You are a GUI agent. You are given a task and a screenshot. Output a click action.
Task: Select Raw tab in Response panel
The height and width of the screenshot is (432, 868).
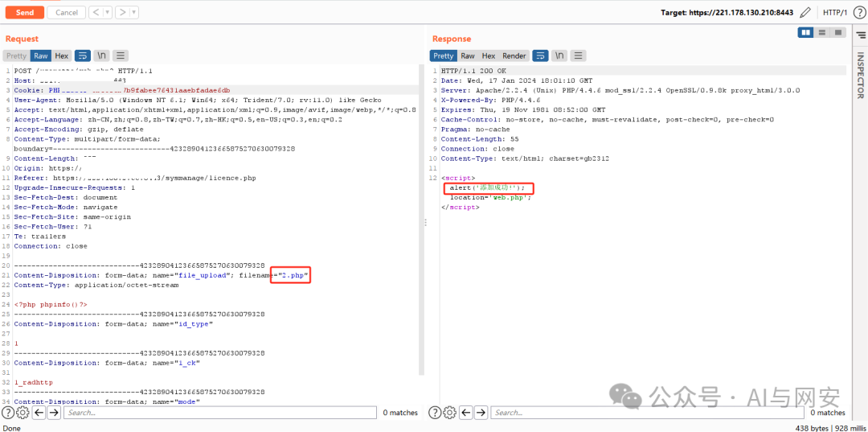coord(468,56)
